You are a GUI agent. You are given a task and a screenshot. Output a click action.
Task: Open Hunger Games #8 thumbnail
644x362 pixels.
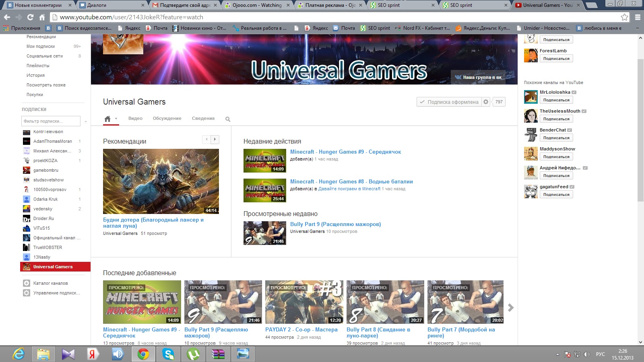(265, 190)
